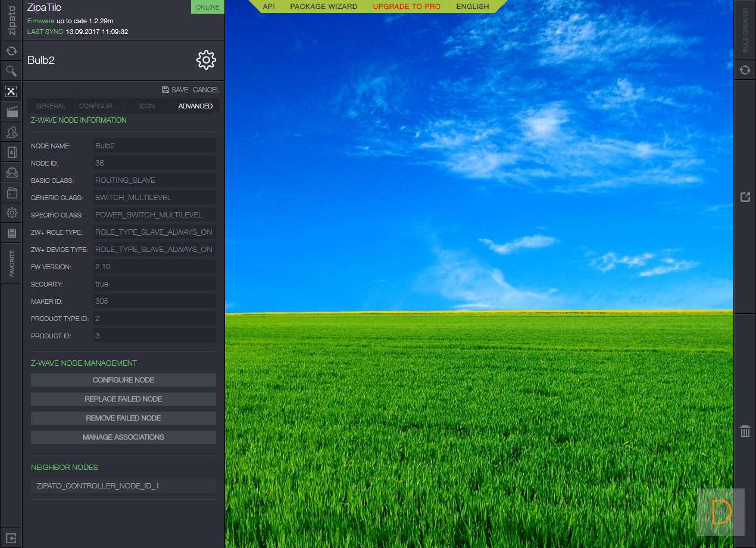Click the Save button
The width and height of the screenshot is (756, 548).
tap(175, 90)
